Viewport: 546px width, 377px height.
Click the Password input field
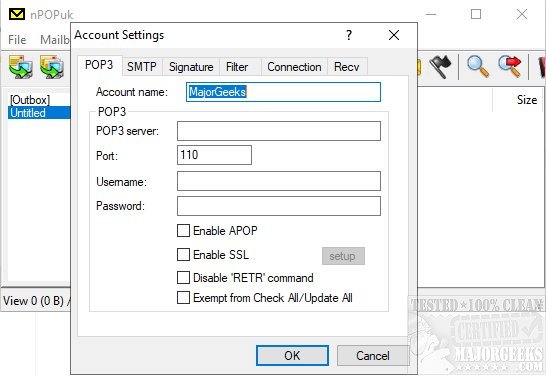point(279,206)
